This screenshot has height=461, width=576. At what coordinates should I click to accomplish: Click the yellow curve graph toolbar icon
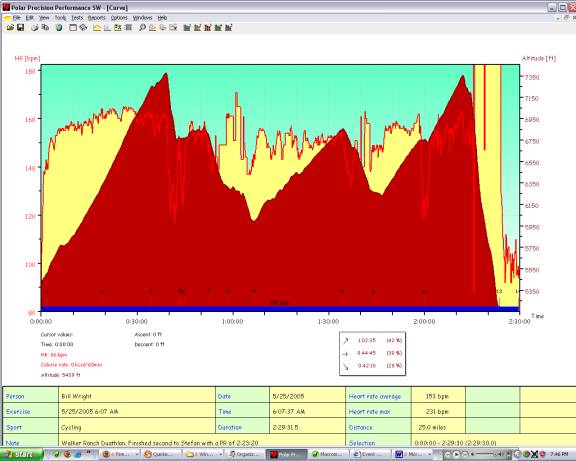[97, 28]
